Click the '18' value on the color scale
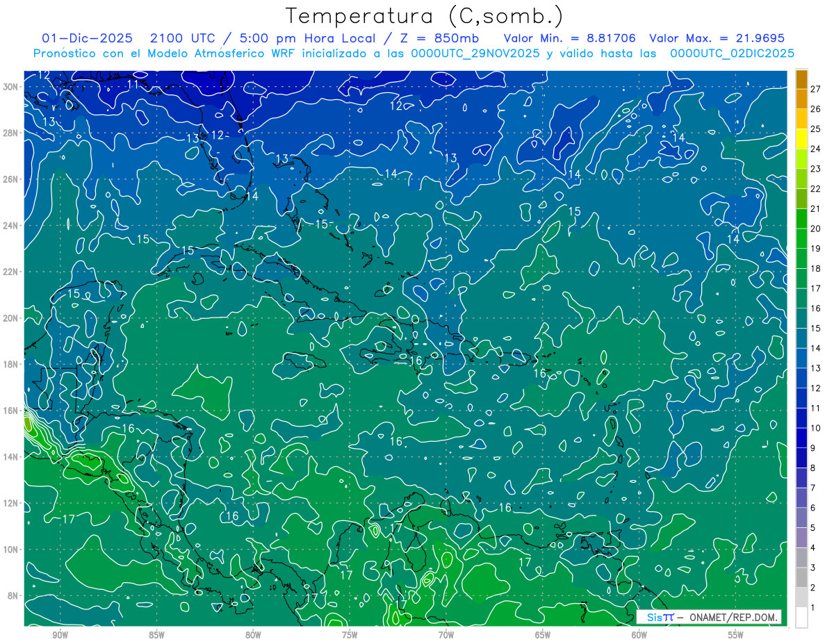834x644 pixels. 815,268
